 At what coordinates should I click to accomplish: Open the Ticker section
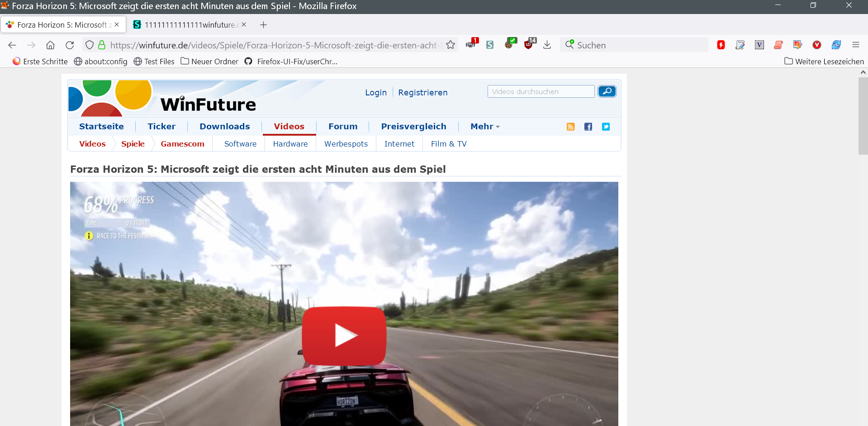click(x=161, y=127)
